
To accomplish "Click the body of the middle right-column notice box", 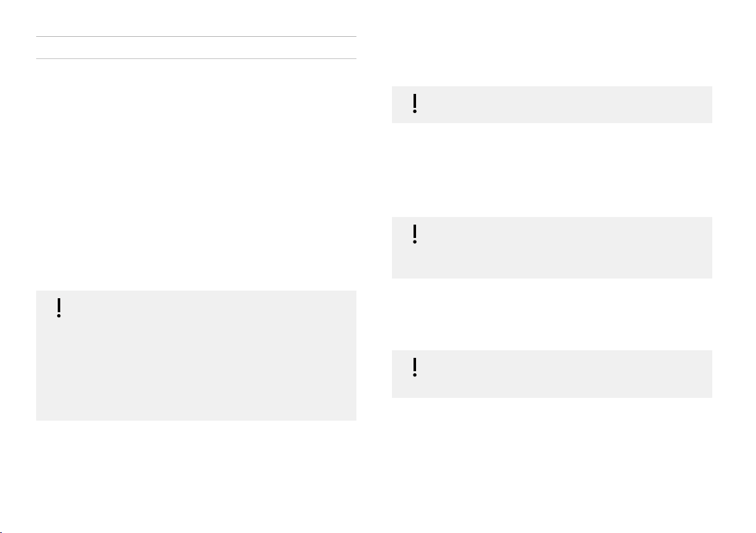I will [x=552, y=247].
